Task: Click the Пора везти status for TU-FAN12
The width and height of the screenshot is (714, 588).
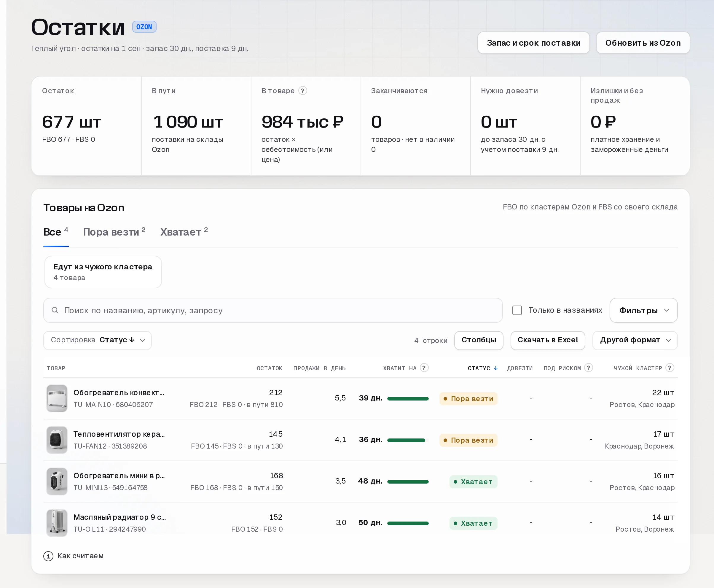Action: 468,440
